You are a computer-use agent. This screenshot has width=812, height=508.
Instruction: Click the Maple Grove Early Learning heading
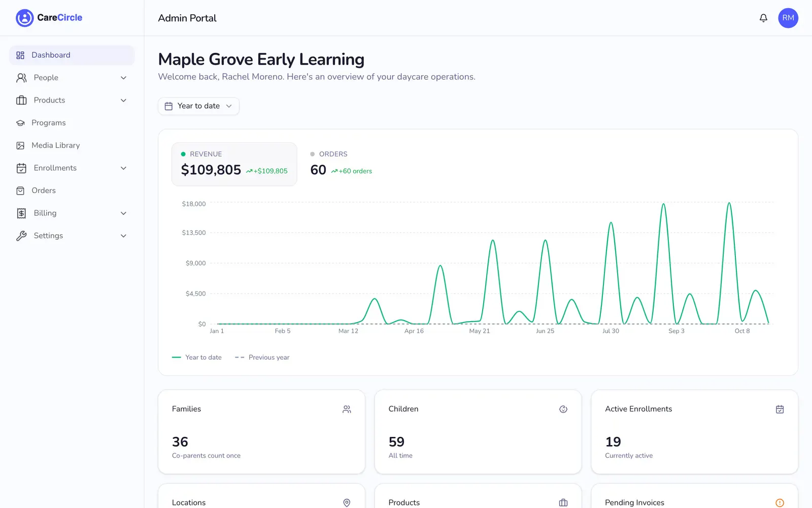pyautogui.click(x=261, y=59)
